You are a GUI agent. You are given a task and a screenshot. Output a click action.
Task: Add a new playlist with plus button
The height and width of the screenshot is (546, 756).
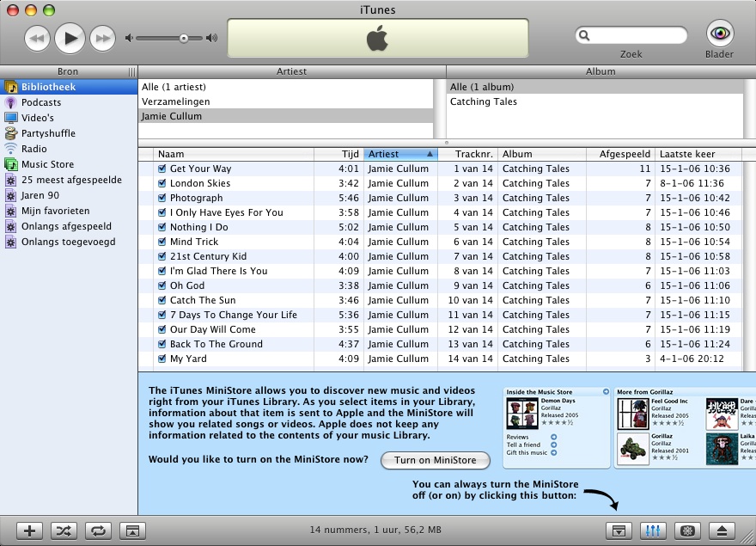click(x=29, y=531)
